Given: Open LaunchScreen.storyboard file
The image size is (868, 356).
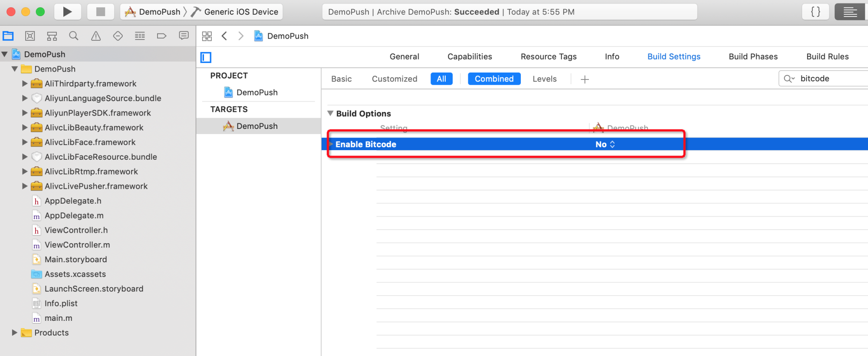Looking at the screenshot, I should click(94, 289).
